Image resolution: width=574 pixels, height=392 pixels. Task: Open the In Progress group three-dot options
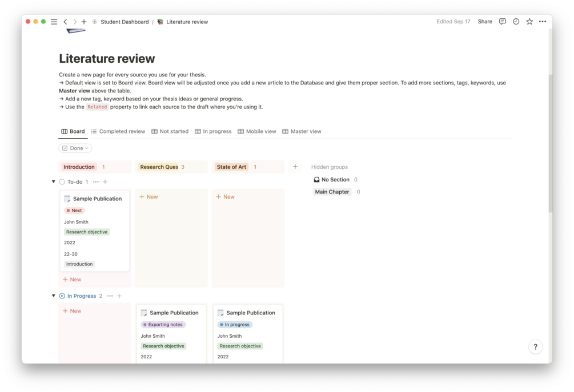(x=110, y=296)
